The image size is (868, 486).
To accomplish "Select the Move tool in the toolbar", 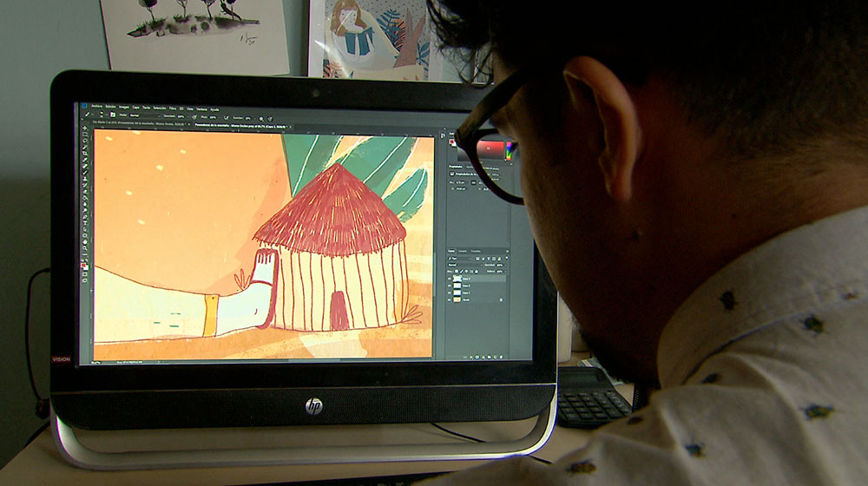I will [x=85, y=128].
